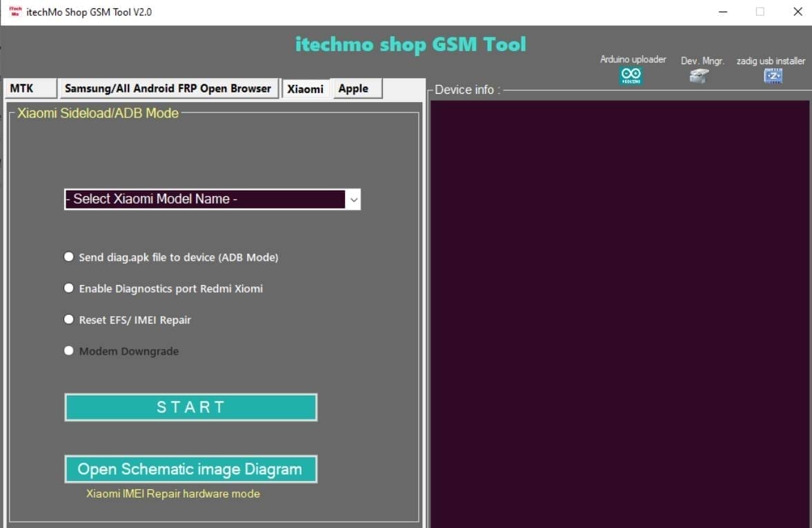Viewport: 812px width, 528px height.
Task: Select Send diag.apk file to device option
Action: tap(68, 256)
